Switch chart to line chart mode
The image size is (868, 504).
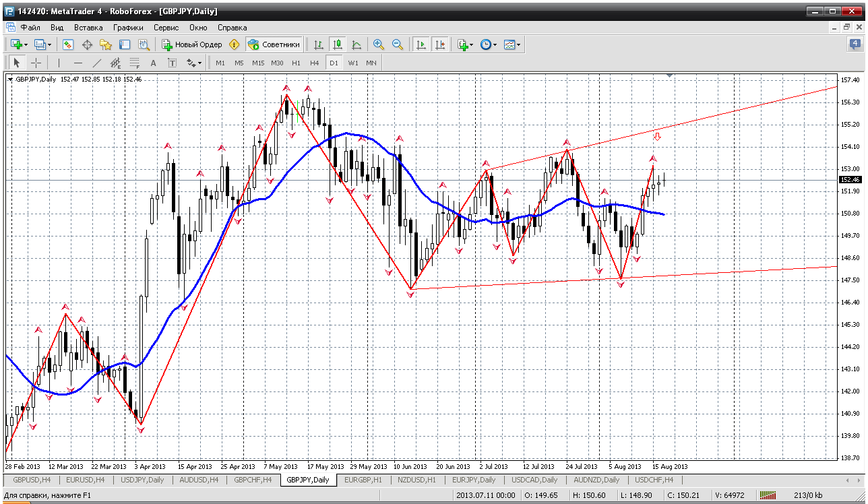click(356, 44)
